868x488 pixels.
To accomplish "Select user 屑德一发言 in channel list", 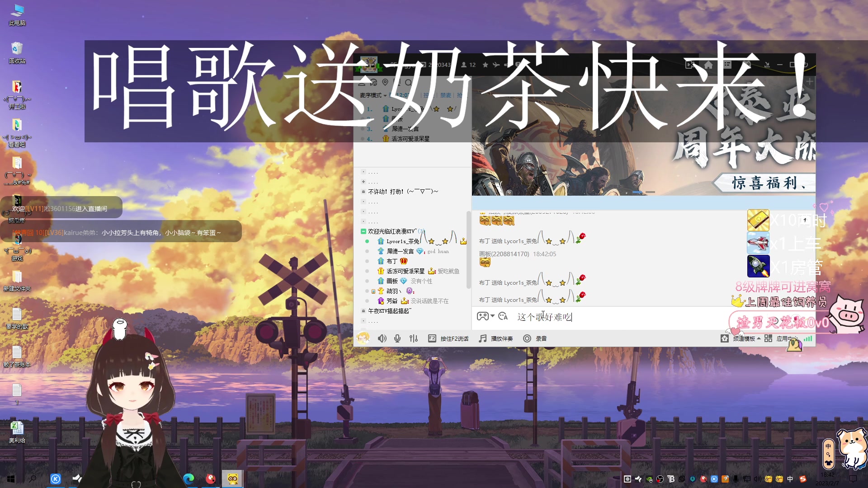I will pyautogui.click(x=400, y=251).
